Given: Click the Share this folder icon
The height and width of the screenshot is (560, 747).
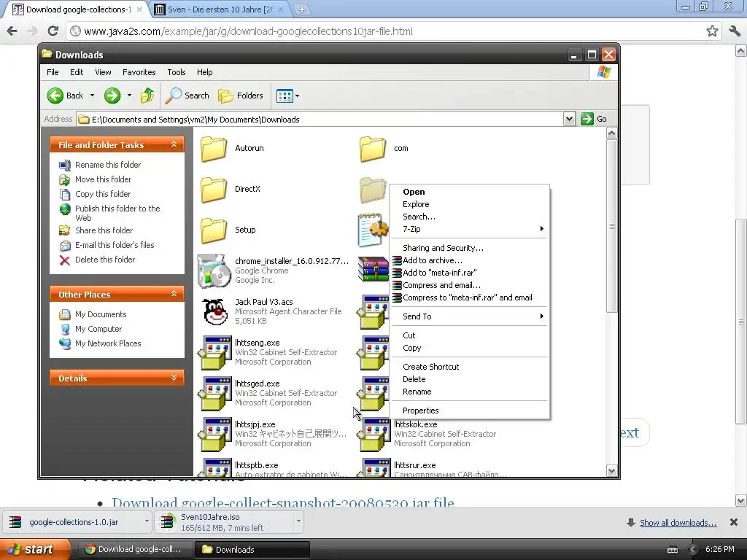Looking at the screenshot, I should coord(65,230).
